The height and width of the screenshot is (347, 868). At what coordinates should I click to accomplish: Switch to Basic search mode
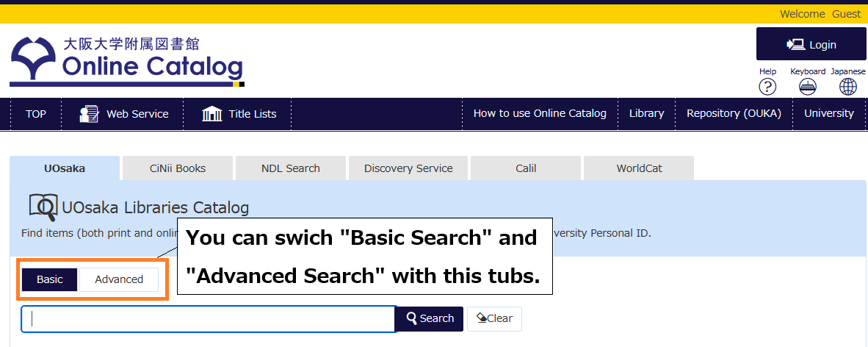coord(50,279)
